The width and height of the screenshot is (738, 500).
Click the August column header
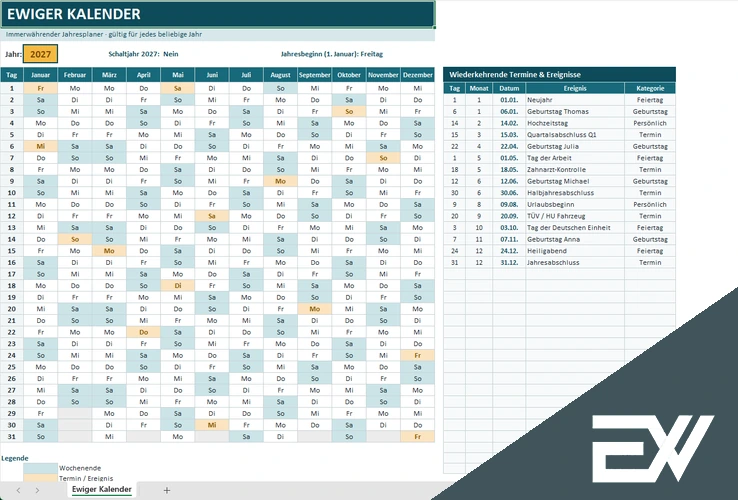point(281,75)
